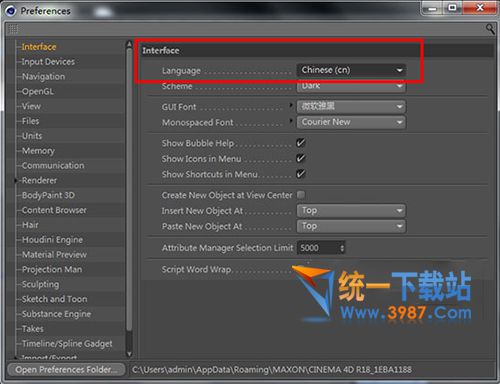
Task: Click the category list scroll down arrow
Action: tap(129, 354)
